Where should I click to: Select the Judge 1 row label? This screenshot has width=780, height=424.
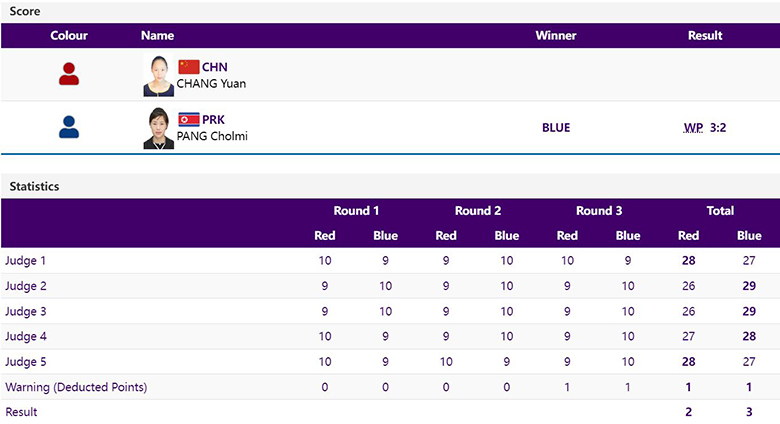(25, 261)
